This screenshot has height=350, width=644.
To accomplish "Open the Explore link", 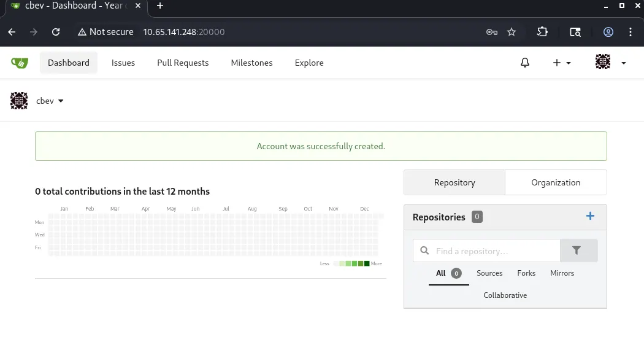I will (309, 63).
